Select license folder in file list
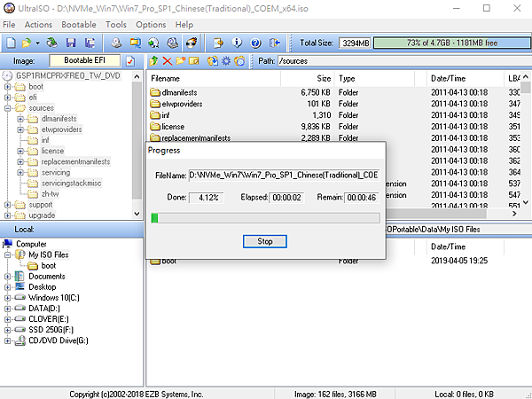 point(173,127)
